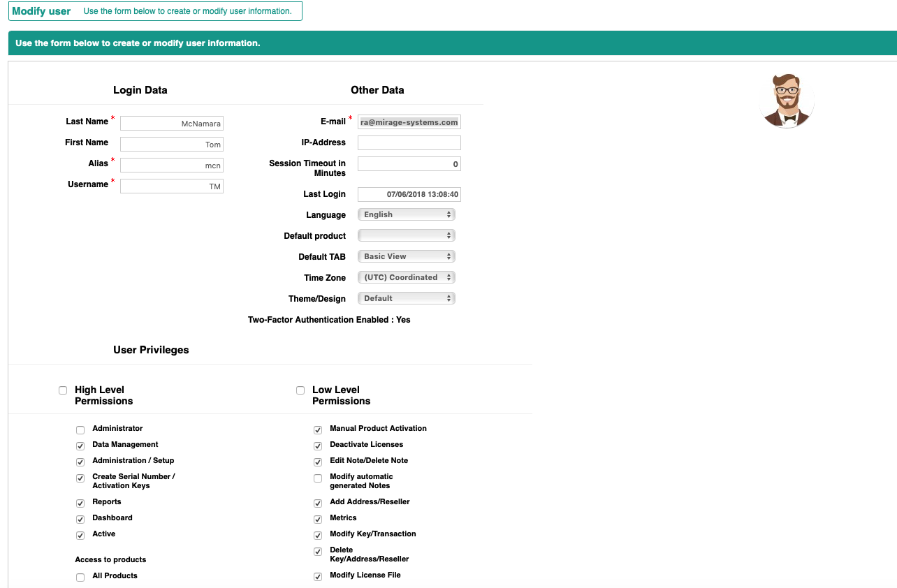Check the All Products checkbox
The image size is (897, 588).
point(80,577)
